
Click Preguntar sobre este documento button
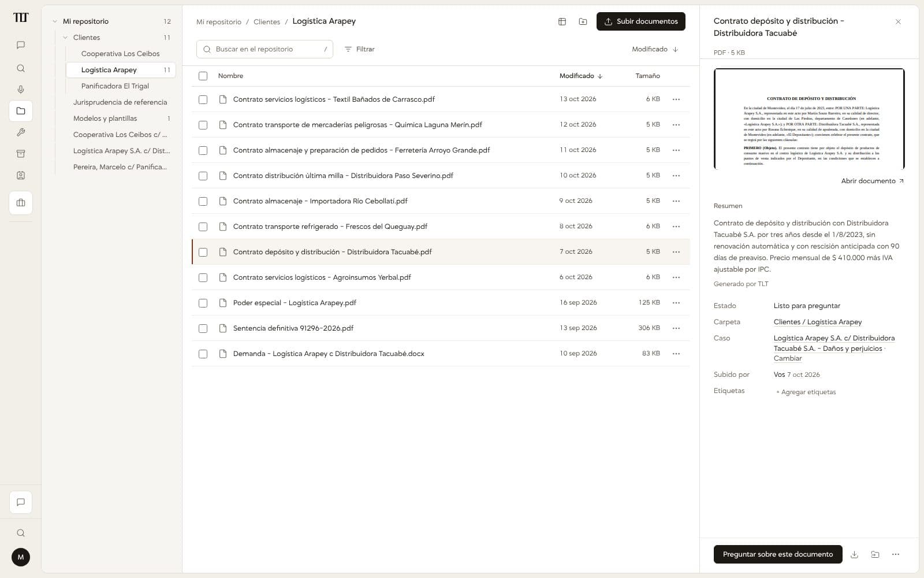[x=778, y=554]
